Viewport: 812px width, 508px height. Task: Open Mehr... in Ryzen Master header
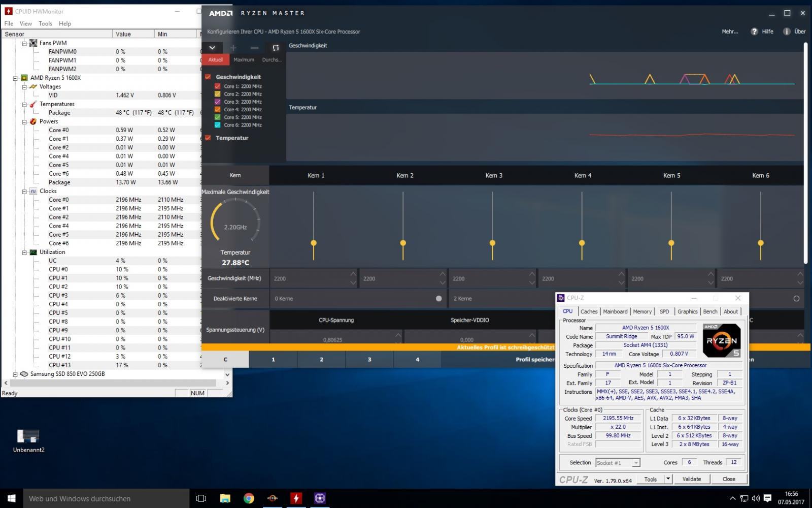pyautogui.click(x=730, y=31)
